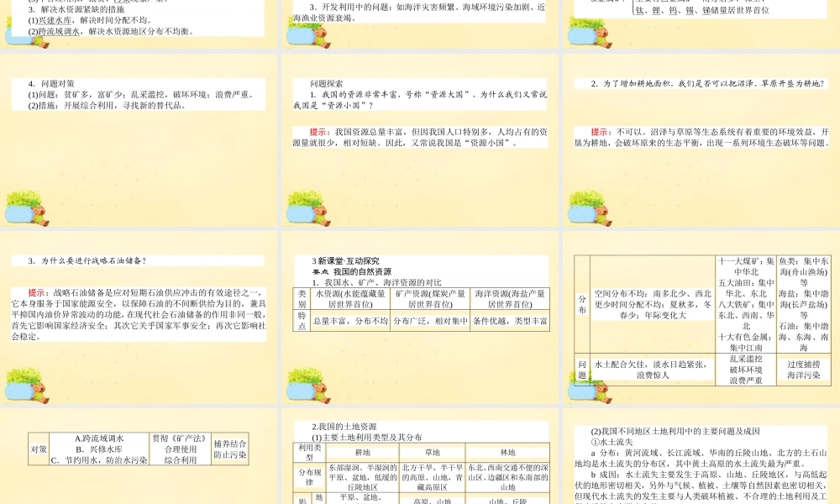Open the slide titled 4. 问题对策
840x504 pixels.
coord(139,139)
